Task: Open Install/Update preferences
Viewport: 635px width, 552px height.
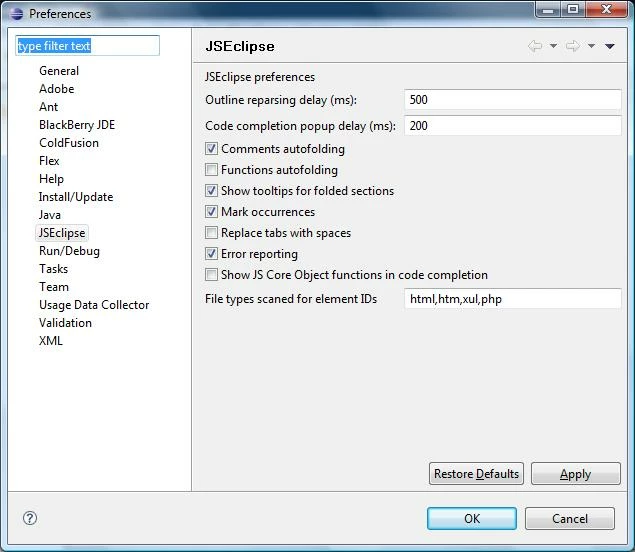Action: [x=76, y=197]
